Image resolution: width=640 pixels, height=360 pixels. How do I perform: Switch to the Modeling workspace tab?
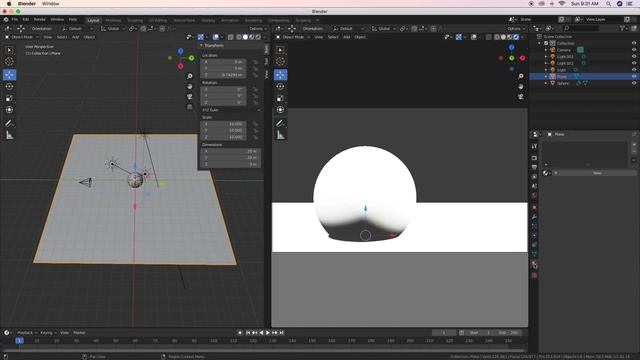[x=113, y=20]
